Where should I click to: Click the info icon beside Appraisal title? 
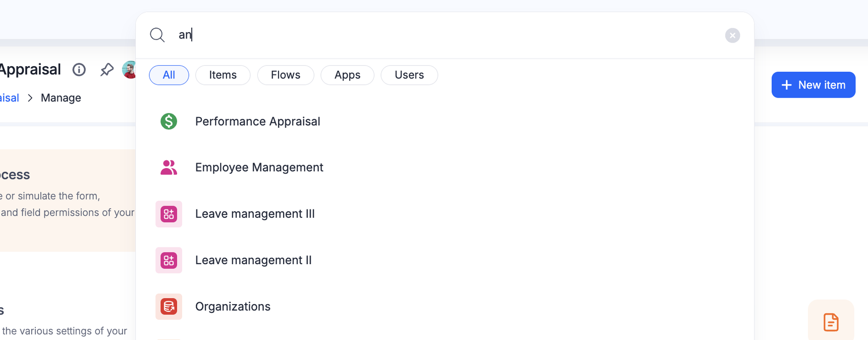point(79,70)
